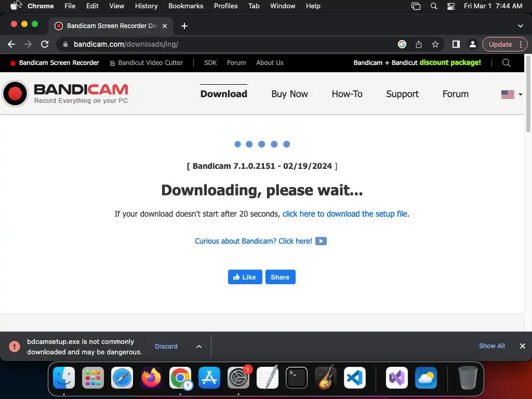Open Spotlight search in menu bar
The width and height of the screenshot is (532, 399).
coord(434,6)
